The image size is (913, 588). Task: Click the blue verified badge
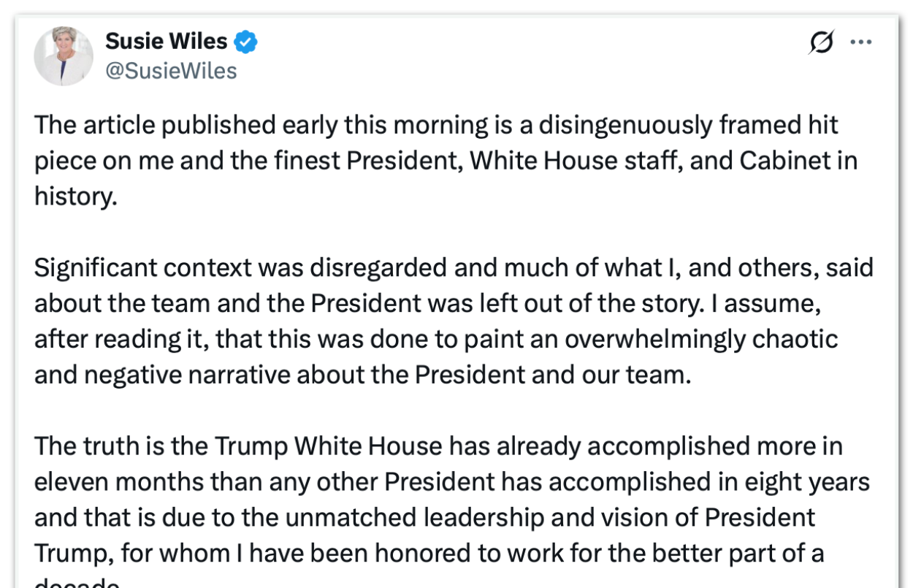point(245,42)
